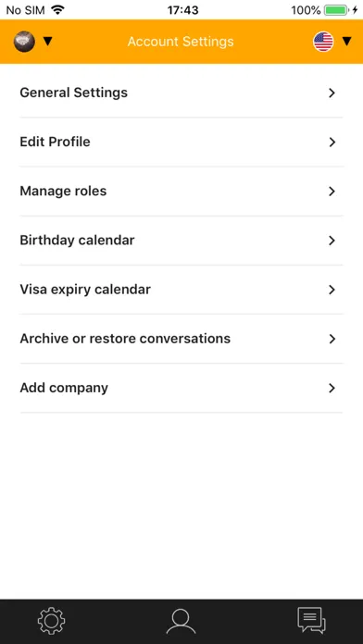Open the gear settings tab icon

(51, 621)
